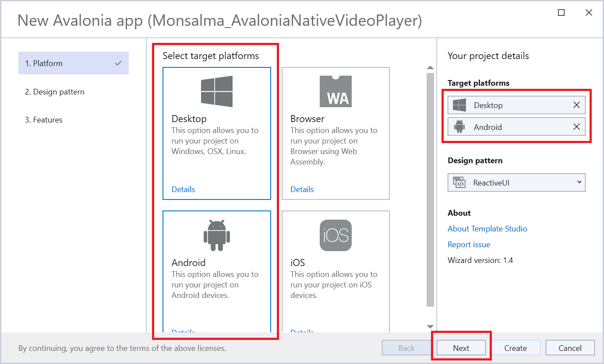Go to the 2. Design pattern step
Screen dimensions: 604x364
pyautogui.click(x=55, y=92)
